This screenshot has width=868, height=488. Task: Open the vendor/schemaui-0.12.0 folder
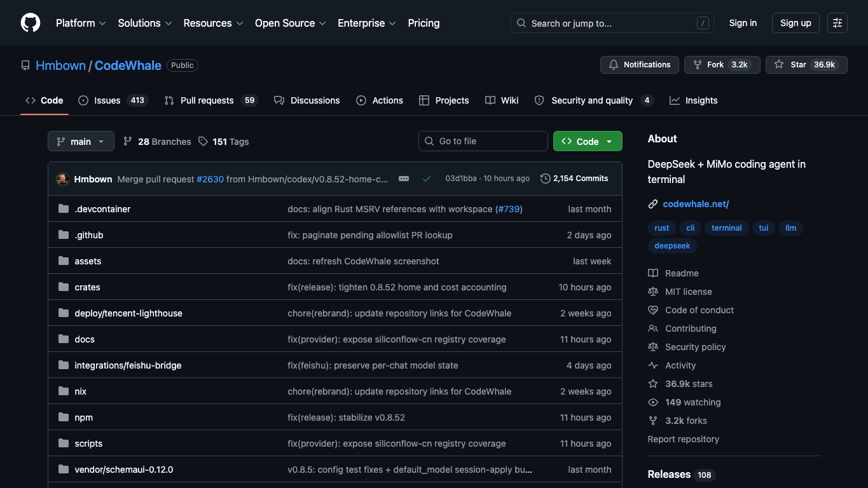pos(124,470)
